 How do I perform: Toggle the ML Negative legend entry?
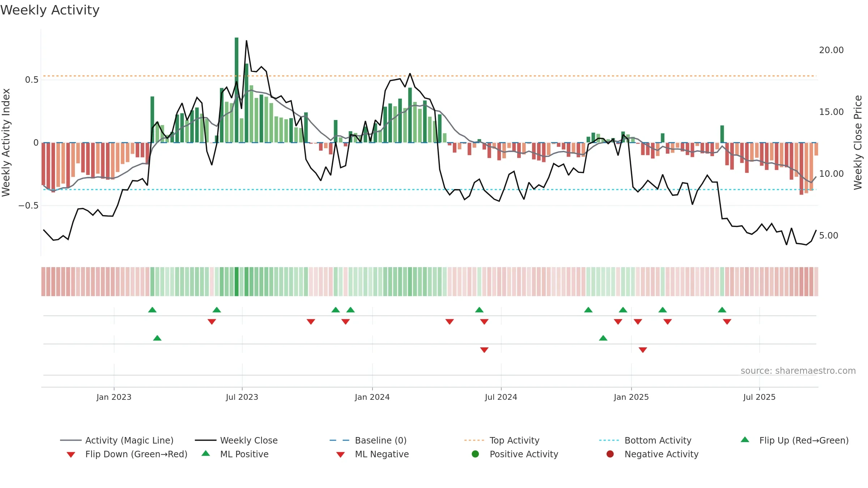point(373,454)
